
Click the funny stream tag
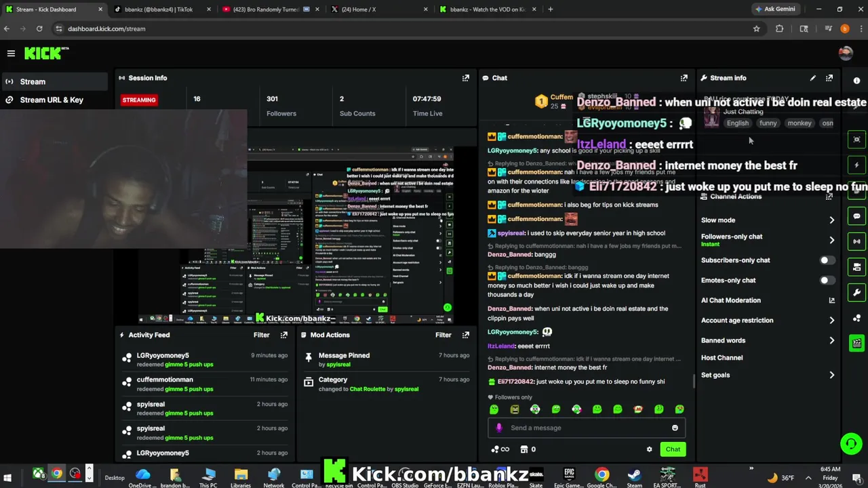click(x=768, y=123)
